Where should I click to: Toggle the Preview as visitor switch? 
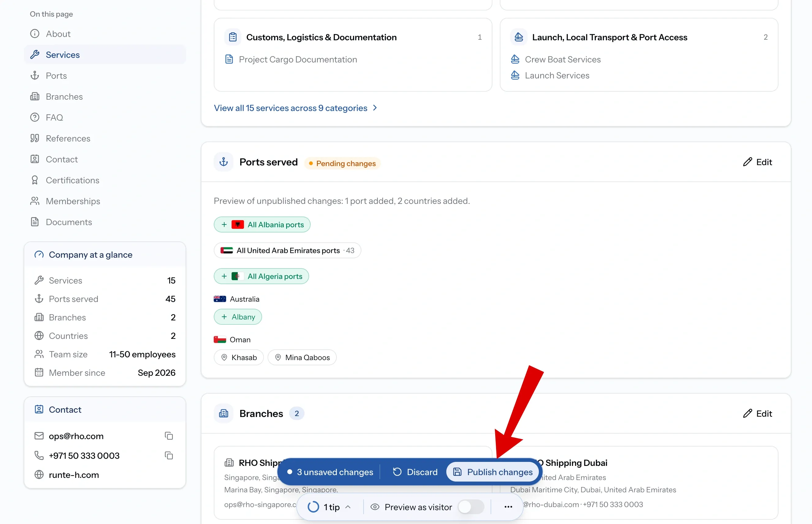[471, 507]
